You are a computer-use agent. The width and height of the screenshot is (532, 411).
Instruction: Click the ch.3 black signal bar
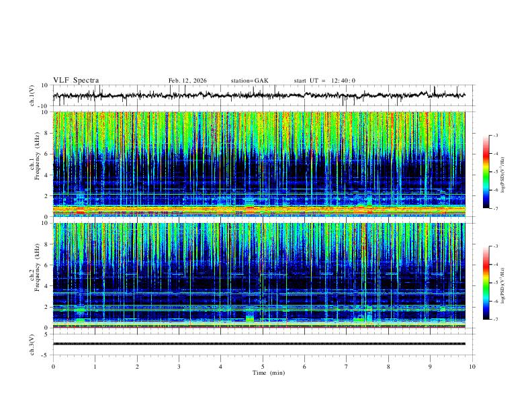point(259,344)
